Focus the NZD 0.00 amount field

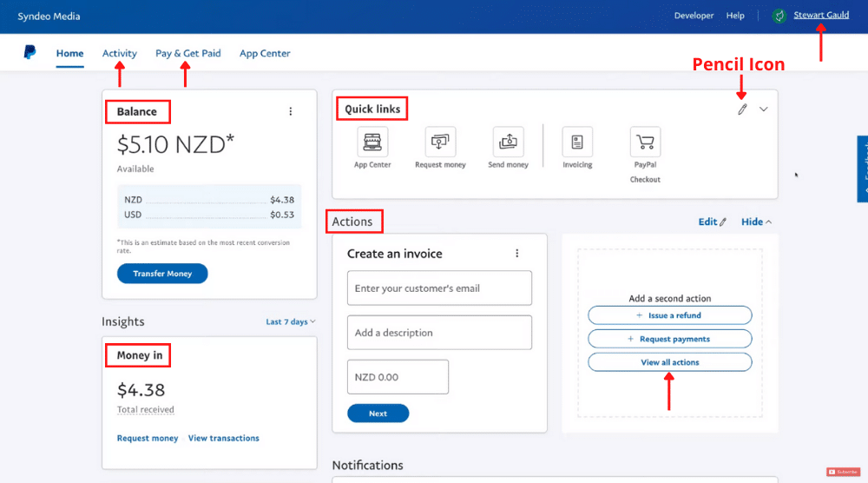398,377
